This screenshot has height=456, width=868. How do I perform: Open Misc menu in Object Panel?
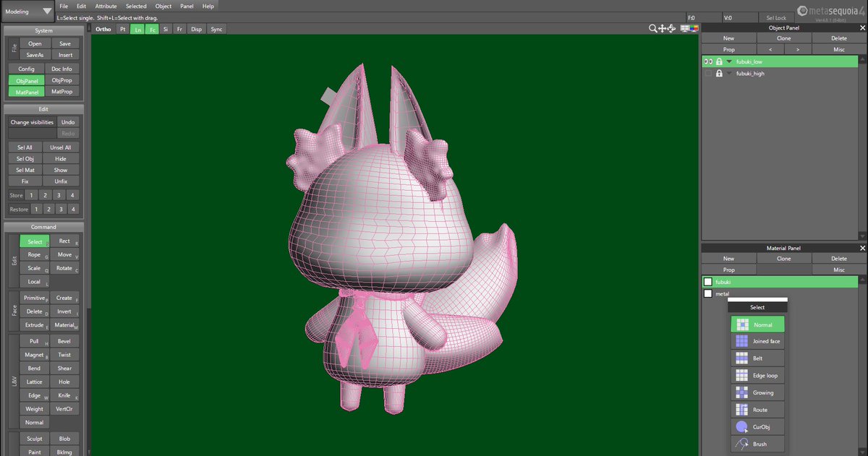[839, 49]
